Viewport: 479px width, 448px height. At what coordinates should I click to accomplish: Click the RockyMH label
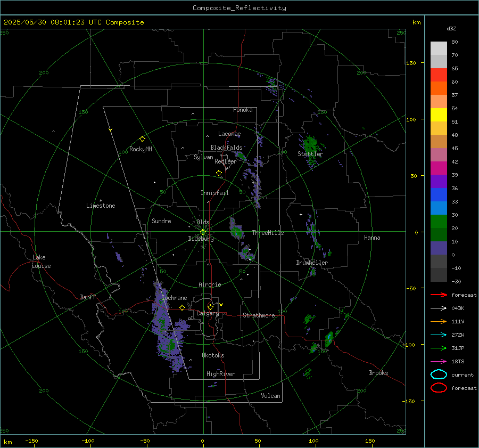pos(141,149)
